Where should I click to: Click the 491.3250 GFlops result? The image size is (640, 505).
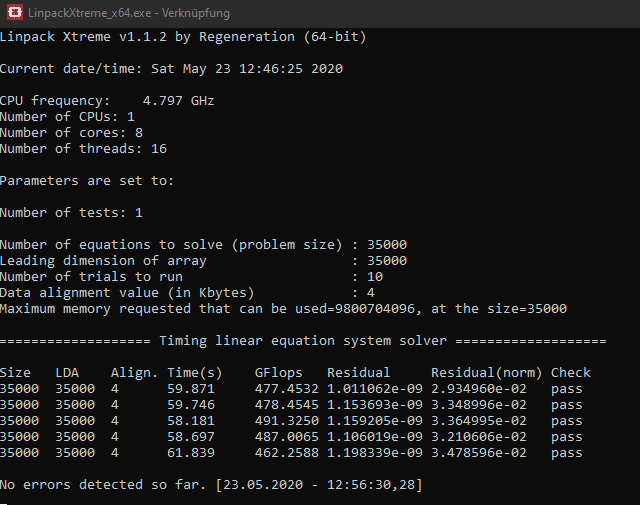click(x=287, y=420)
